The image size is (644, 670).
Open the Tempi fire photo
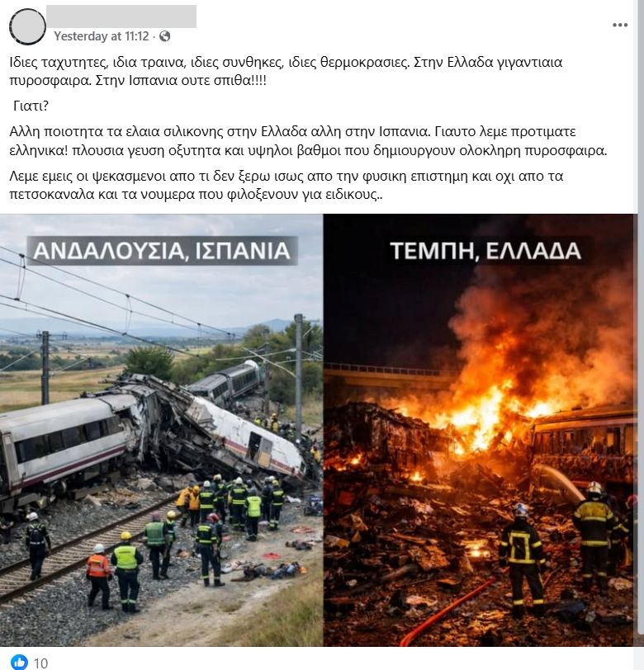[480, 430]
